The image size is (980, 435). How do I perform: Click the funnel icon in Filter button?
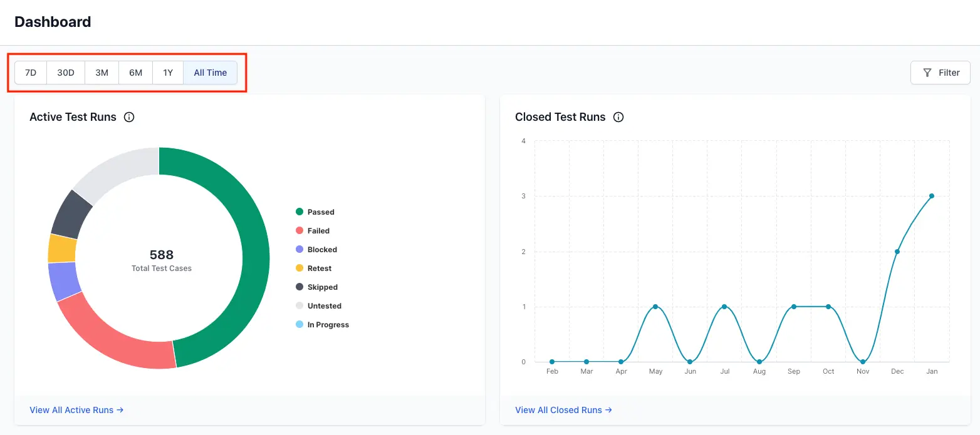point(927,73)
